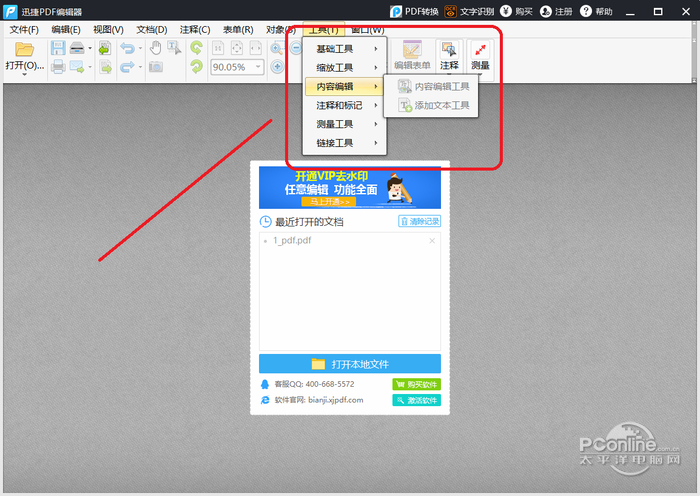Expand the 注释和标记 submenu
Viewport: 700px width, 496px height.
tap(344, 105)
